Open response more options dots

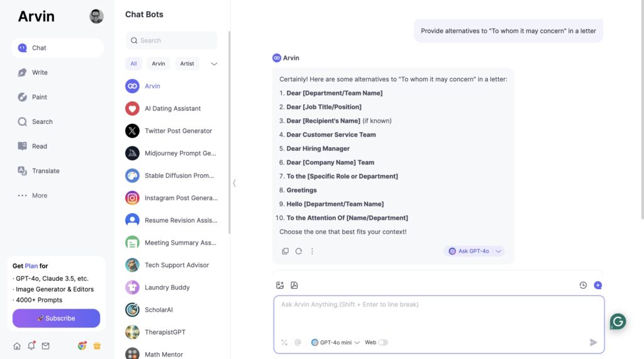coord(312,251)
